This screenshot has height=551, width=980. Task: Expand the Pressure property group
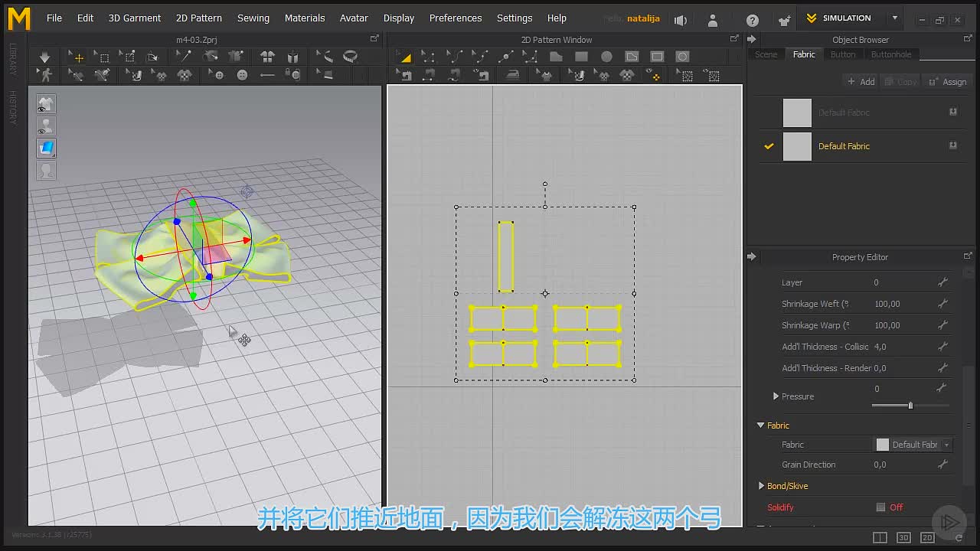pyautogui.click(x=776, y=396)
